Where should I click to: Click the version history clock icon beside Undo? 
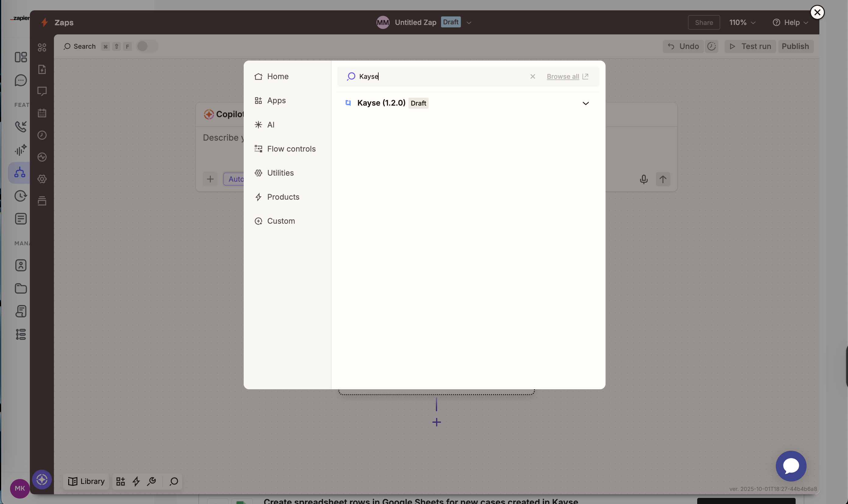coord(712,46)
